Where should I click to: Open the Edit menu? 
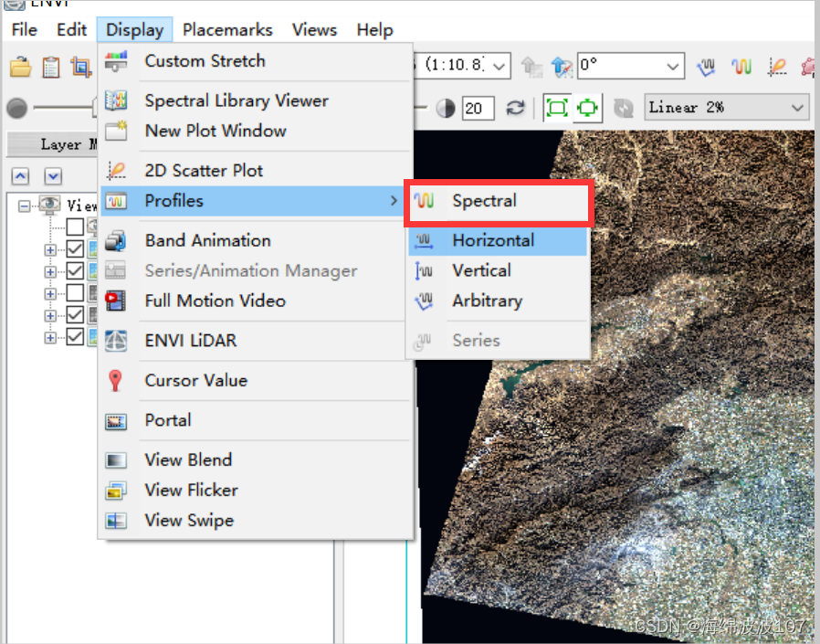[x=71, y=30]
